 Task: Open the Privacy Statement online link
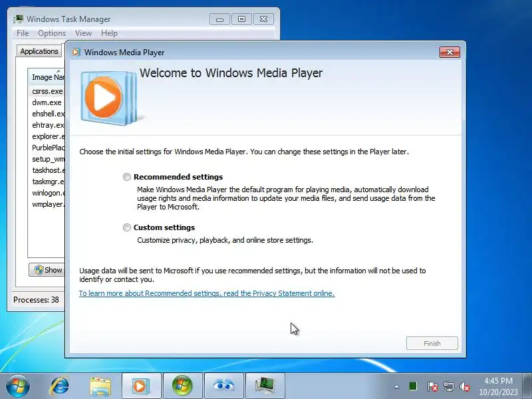[x=207, y=293]
